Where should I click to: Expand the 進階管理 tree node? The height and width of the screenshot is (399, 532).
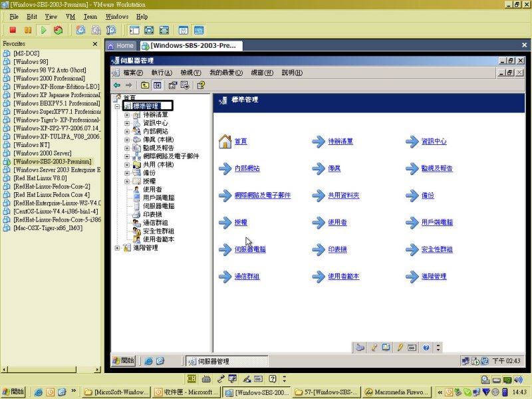117,248
